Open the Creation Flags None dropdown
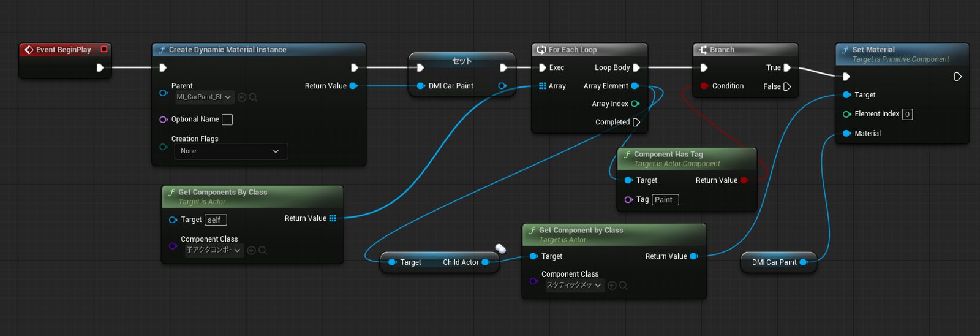The image size is (980, 336). point(231,151)
